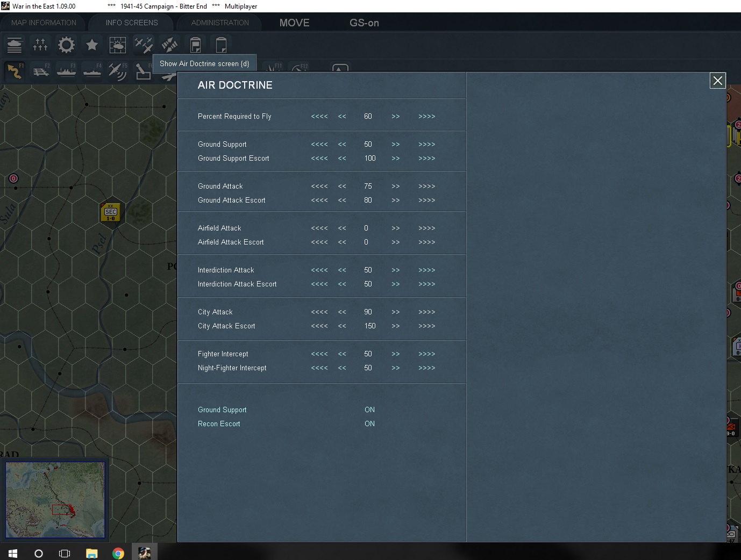This screenshot has height=560, width=741.
Task: Select the F2 rail move mode icon
Action: coord(40,71)
